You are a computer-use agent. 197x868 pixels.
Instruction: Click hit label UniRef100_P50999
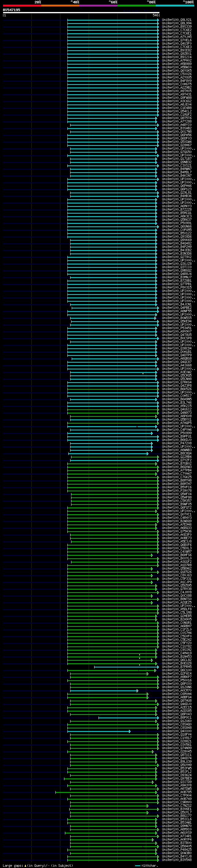(x=176, y=433)
